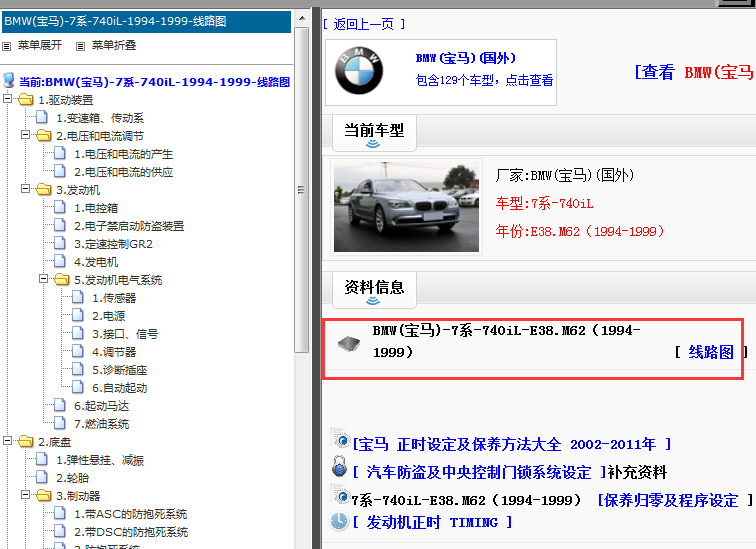756x549 pixels.
Task: Click the 7-series car photo thumbnail
Action: 406,207
